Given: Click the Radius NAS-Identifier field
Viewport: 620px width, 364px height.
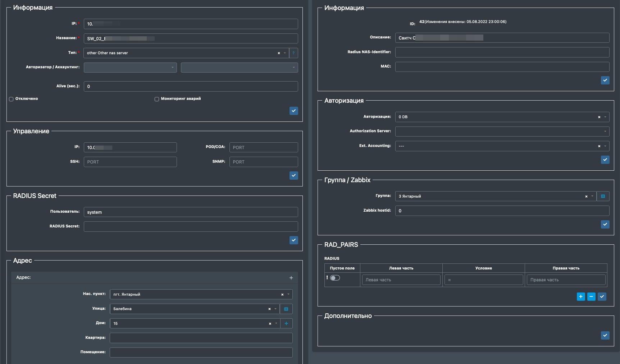Looking at the screenshot, I should (502, 52).
